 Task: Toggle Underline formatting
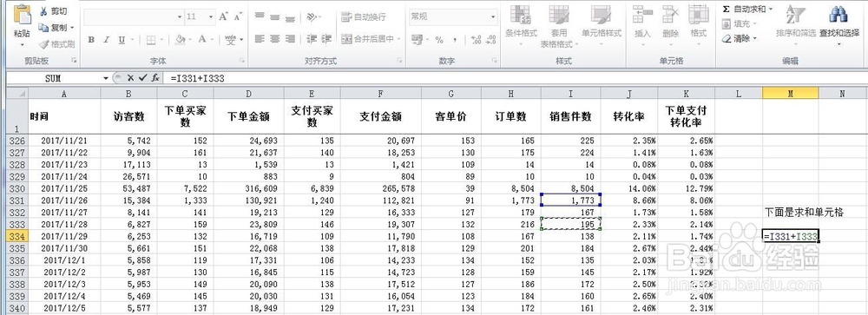[x=121, y=40]
